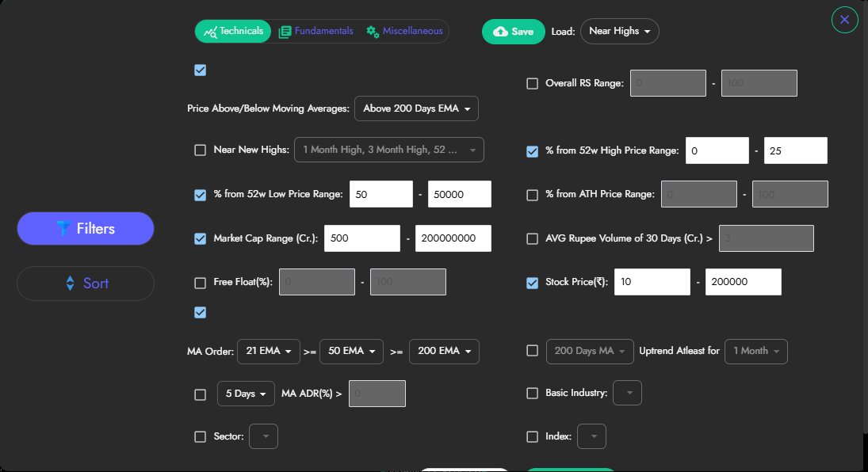Viewport: 868px width, 472px height.
Task: Click the 52w High range minimum field 0
Action: coord(717,150)
